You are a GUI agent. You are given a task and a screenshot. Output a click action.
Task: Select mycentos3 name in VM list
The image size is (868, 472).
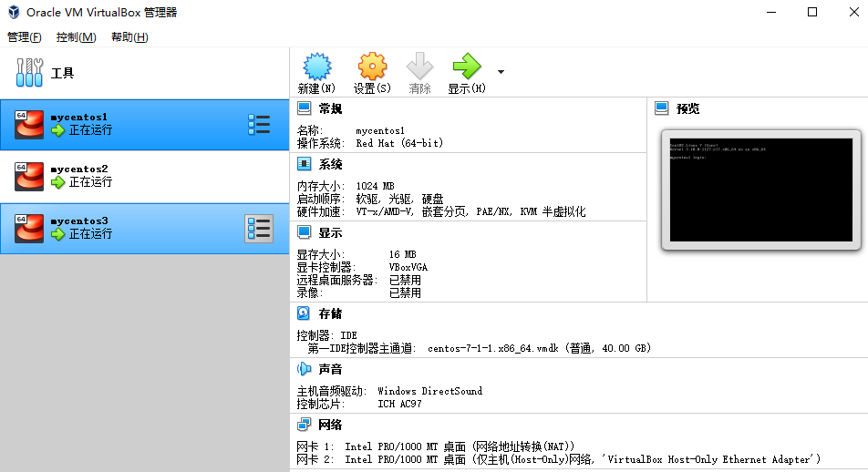pos(79,221)
